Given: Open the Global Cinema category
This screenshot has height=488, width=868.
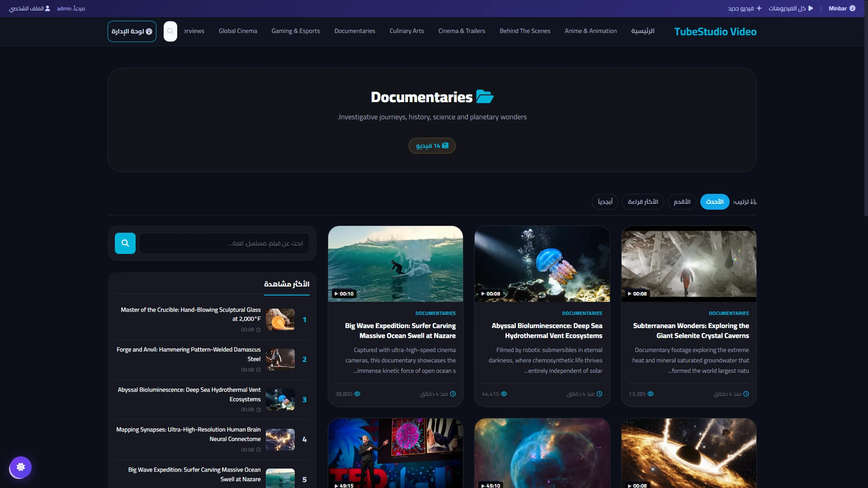Looking at the screenshot, I should [238, 31].
